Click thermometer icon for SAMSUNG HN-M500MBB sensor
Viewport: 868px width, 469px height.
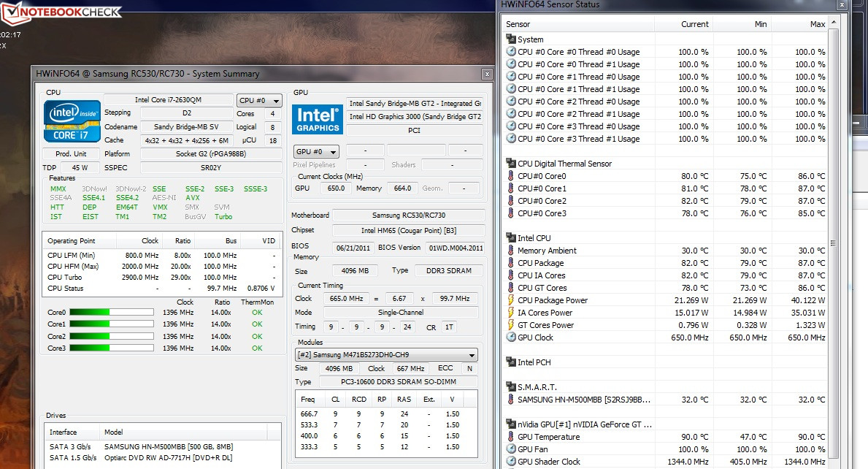511,399
